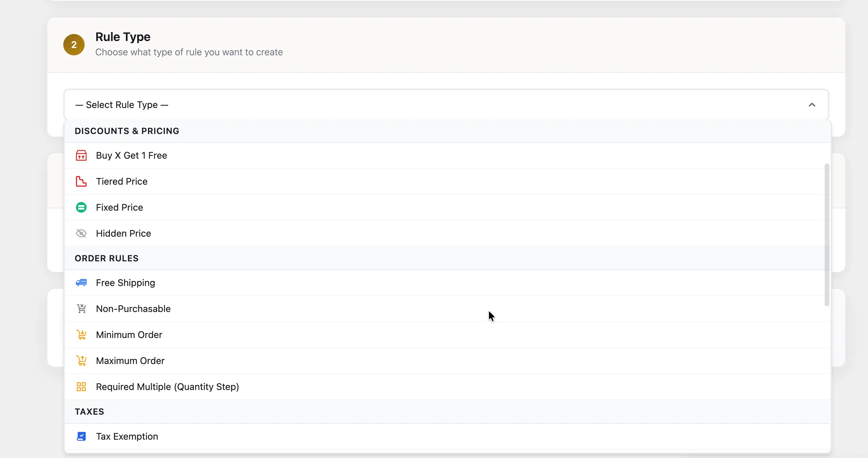Click the green Fixed Price icon

tap(81, 207)
